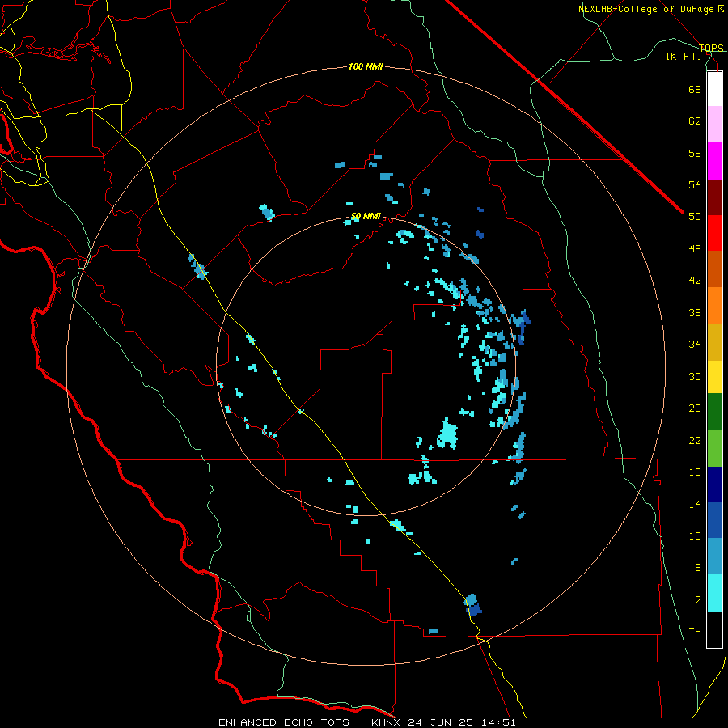Click the 14:51 timestamp in the caption
Screen dimensions: 728x728
497,722
